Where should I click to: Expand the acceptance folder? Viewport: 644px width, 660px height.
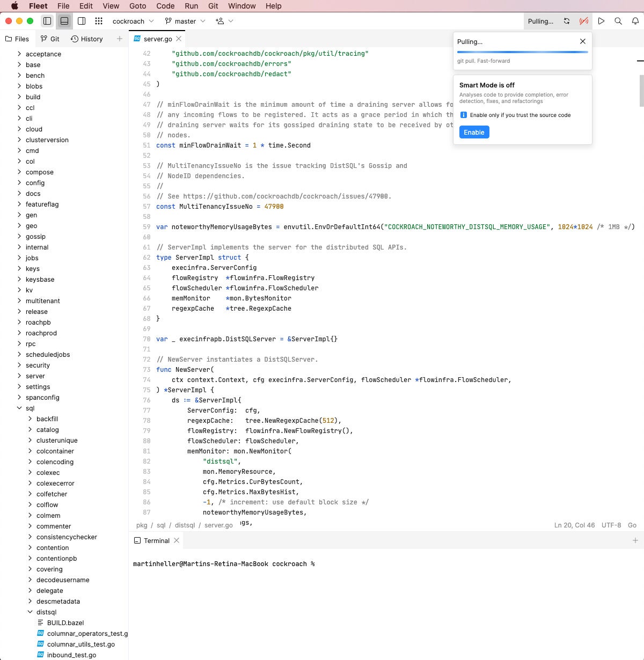pos(19,54)
